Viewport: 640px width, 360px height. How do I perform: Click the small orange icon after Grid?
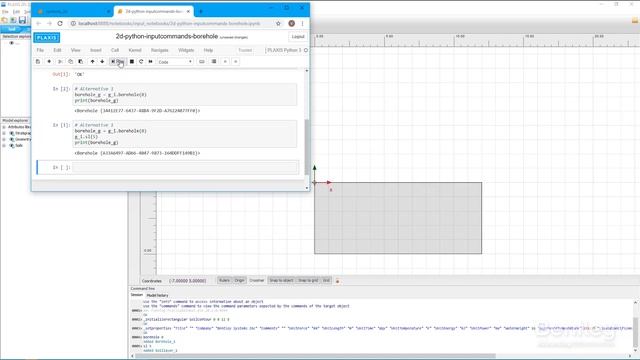tap(337, 281)
